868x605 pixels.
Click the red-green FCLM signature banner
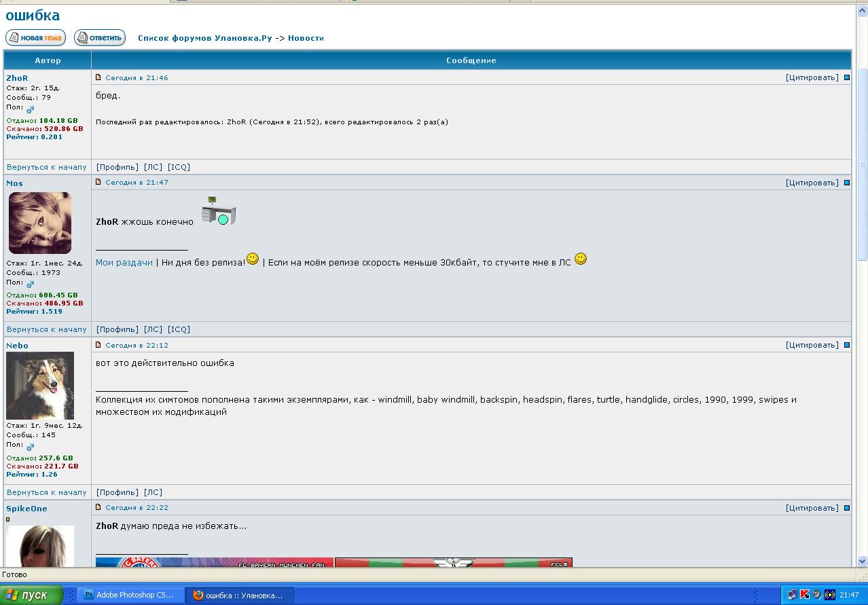pyautogui.click(x=454, y=562)
